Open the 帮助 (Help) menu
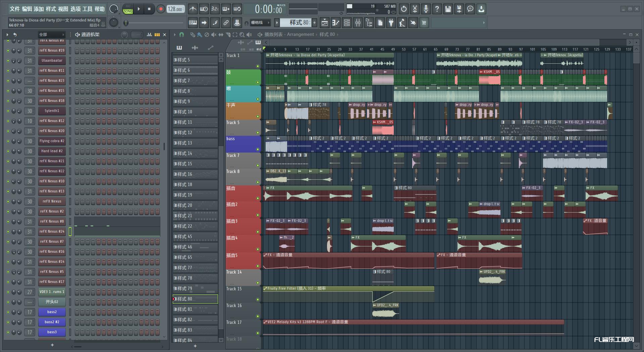The width and height of the screenshot is (644, 352). pos(99,9)
